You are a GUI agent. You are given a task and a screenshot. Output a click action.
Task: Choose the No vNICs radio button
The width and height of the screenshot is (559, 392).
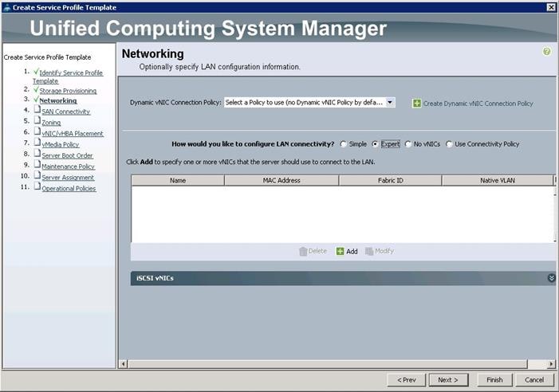click(x=407, y=144)
